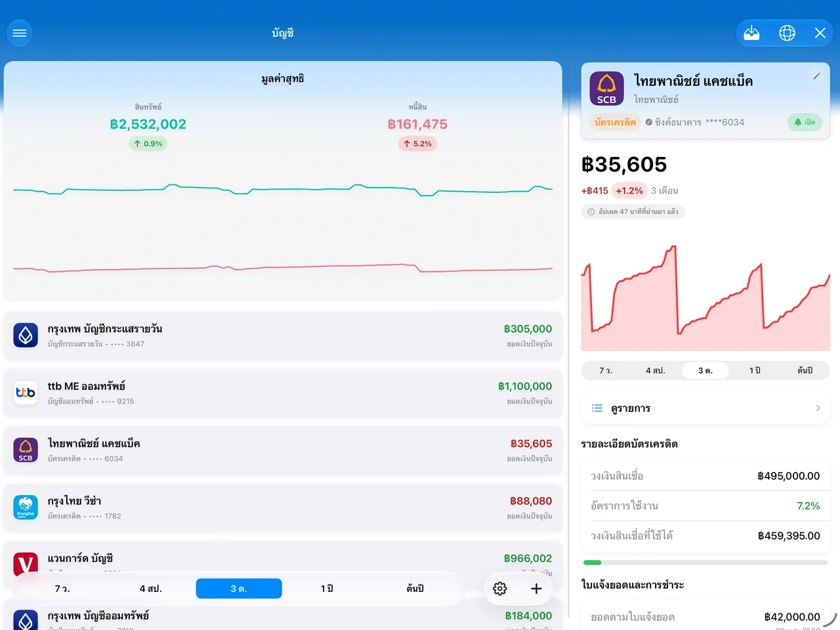Screen dimensions: 840x630
Task: Select 7 ว. in bottom range bar
Action: 62,589
